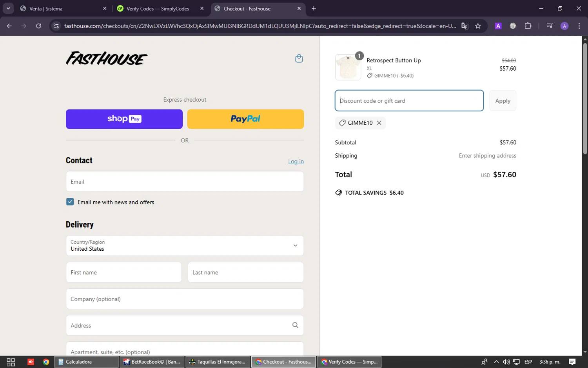This screenshot has width=588, height=368.
Task: Go forward to the next page
Action: [x=24, y=26]
